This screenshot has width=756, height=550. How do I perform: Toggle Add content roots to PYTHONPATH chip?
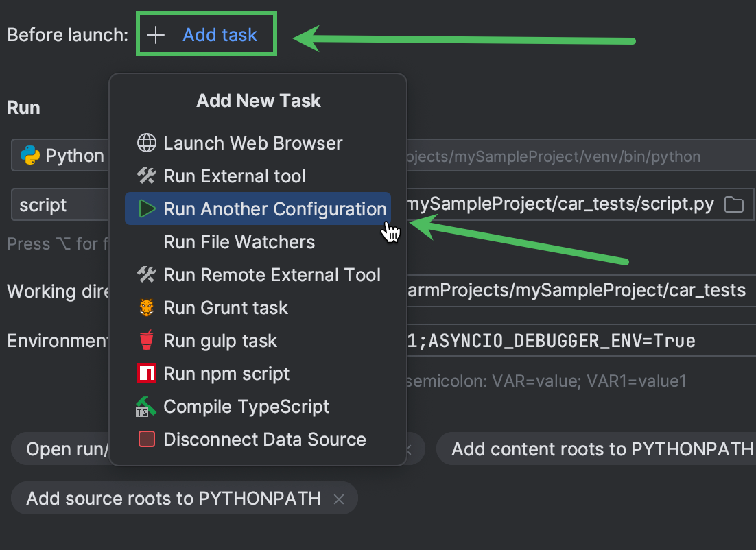click(601, 449)
